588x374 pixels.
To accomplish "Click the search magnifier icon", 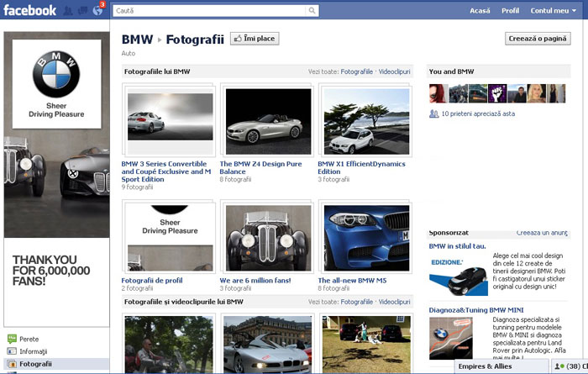I will point(312,10).
